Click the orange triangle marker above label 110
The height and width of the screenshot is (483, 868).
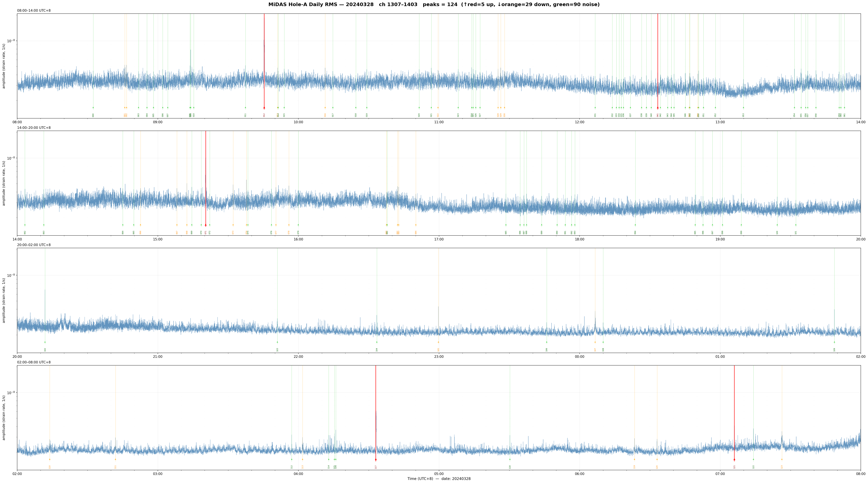click(x=50, y=459)
